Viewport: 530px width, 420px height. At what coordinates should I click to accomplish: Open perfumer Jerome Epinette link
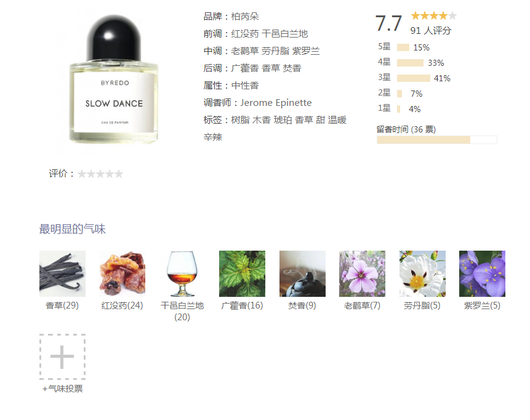[276, 103]
